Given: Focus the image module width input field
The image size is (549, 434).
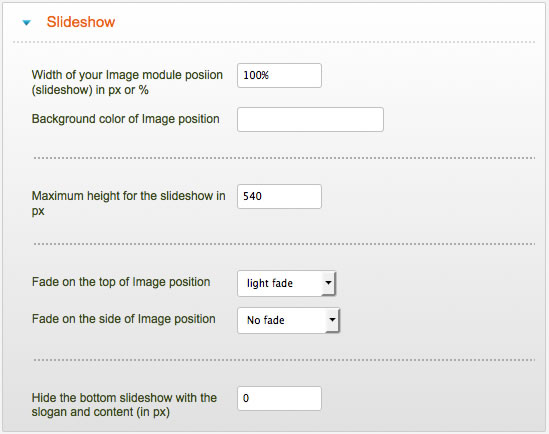Looking at the screenshot, I should (279, 75).
